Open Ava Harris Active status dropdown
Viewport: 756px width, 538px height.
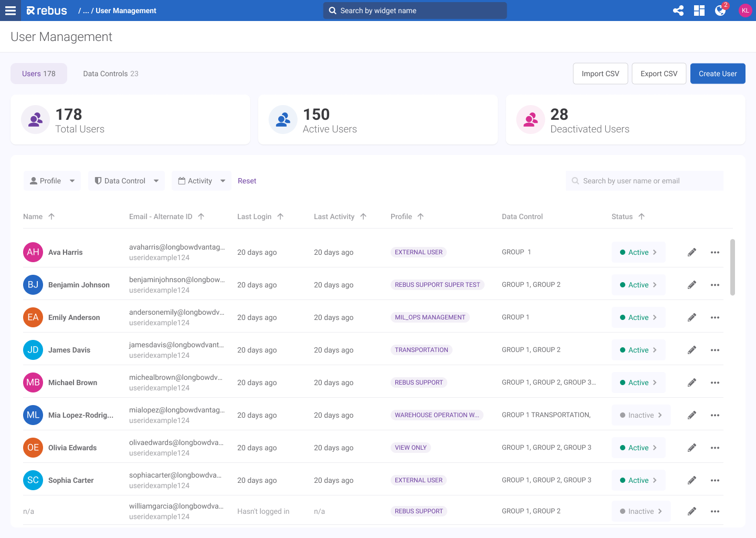tap(638, 252)
